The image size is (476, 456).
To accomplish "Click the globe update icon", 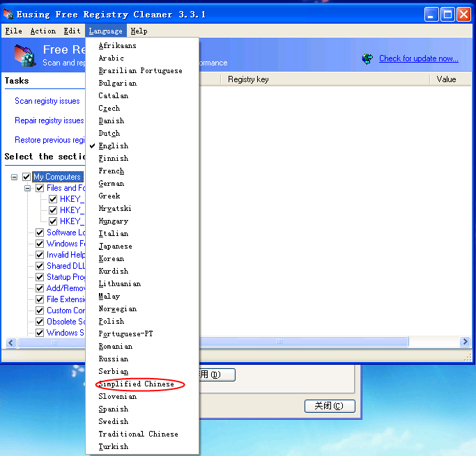I will click(x=367, y=58).
